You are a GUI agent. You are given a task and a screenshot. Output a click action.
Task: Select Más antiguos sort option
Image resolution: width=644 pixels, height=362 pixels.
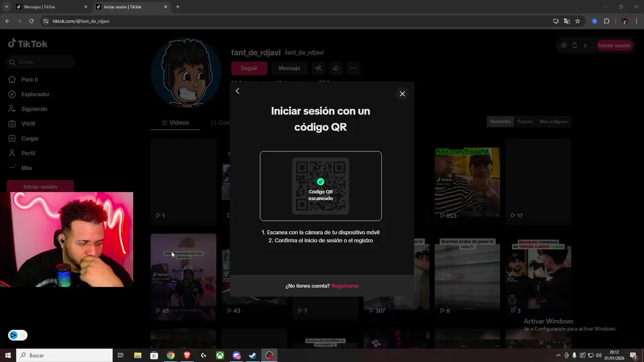coord(553,122)
